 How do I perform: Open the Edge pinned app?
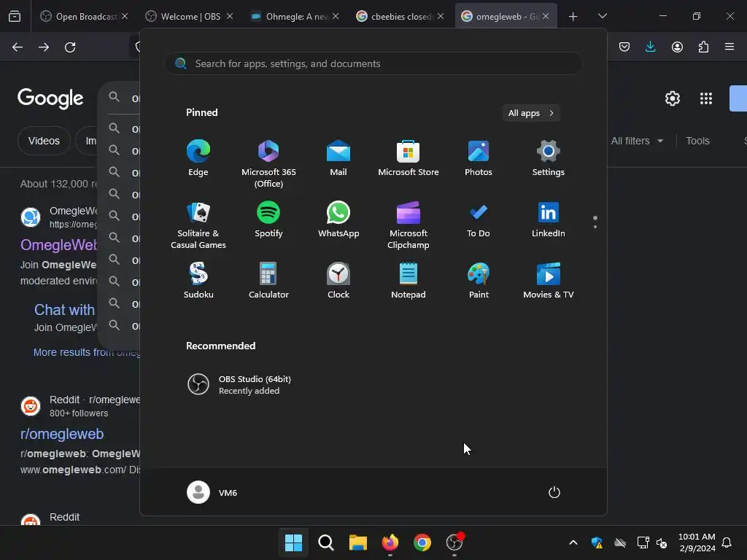tap(198, 158)
